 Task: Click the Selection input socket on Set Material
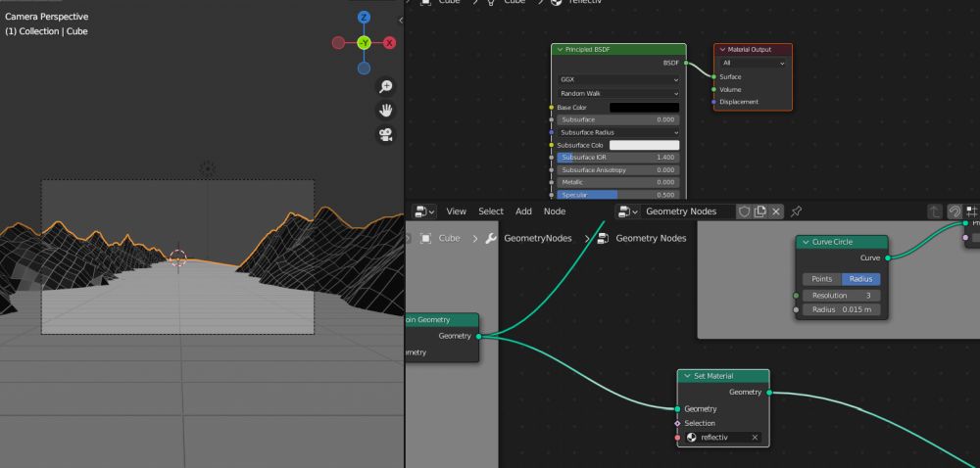pos(677,423)
